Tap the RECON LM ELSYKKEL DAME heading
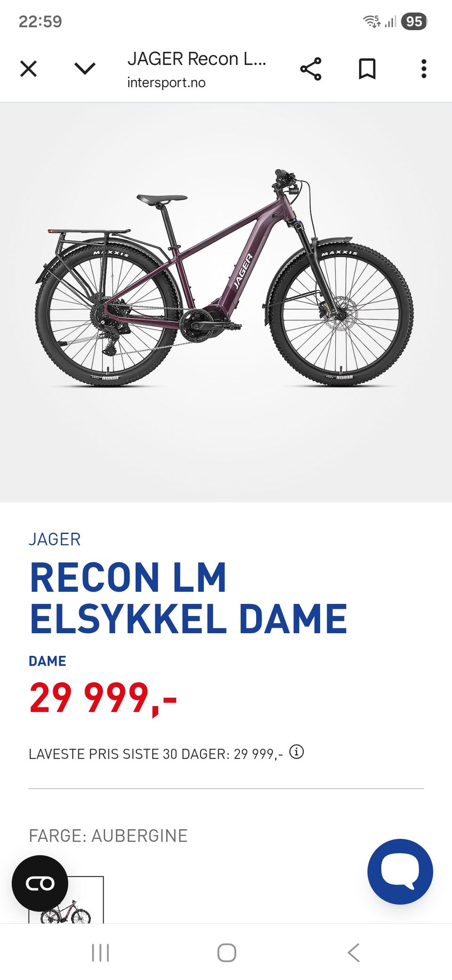The height and width of the screenshot is (980, 452). tap(188, 597)
